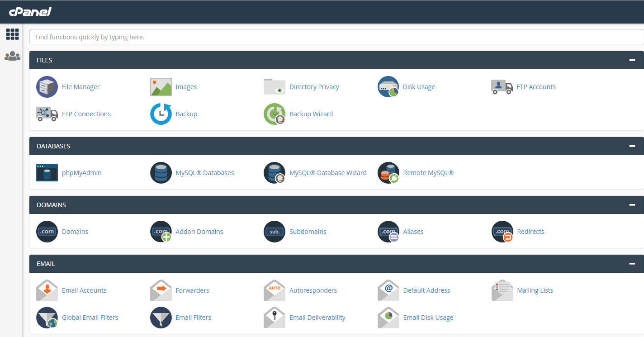
Task: Open the FTP Accounts truck icon
Action: pos(502,87)
